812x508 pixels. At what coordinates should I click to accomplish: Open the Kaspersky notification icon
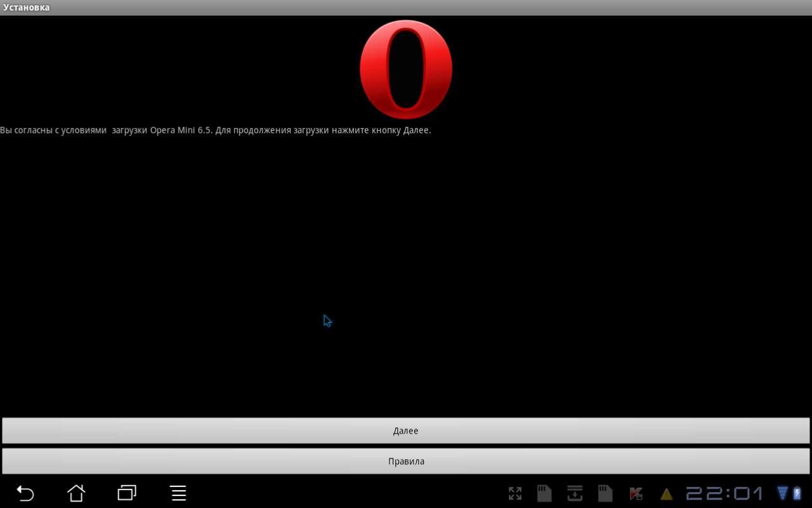pos(636,493)
